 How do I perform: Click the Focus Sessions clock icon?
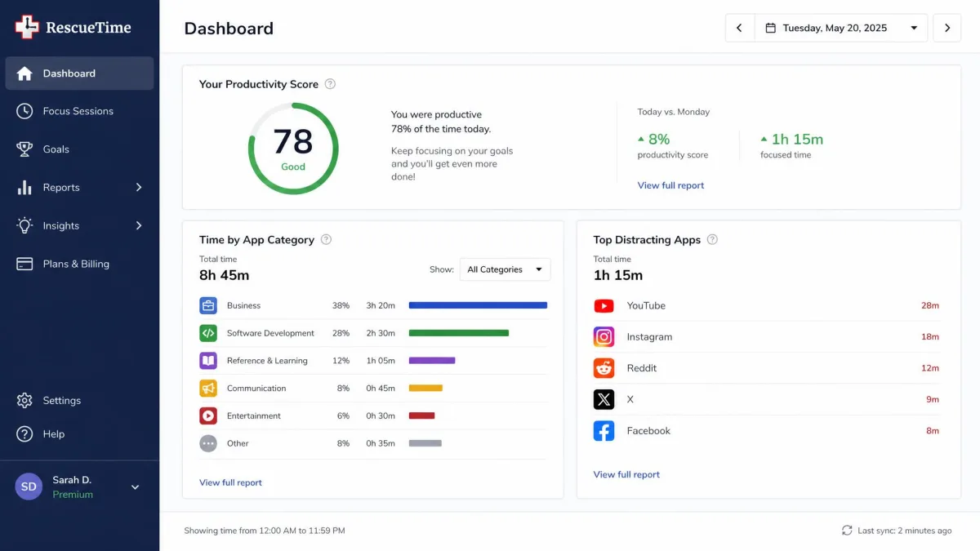coord(24,111)
